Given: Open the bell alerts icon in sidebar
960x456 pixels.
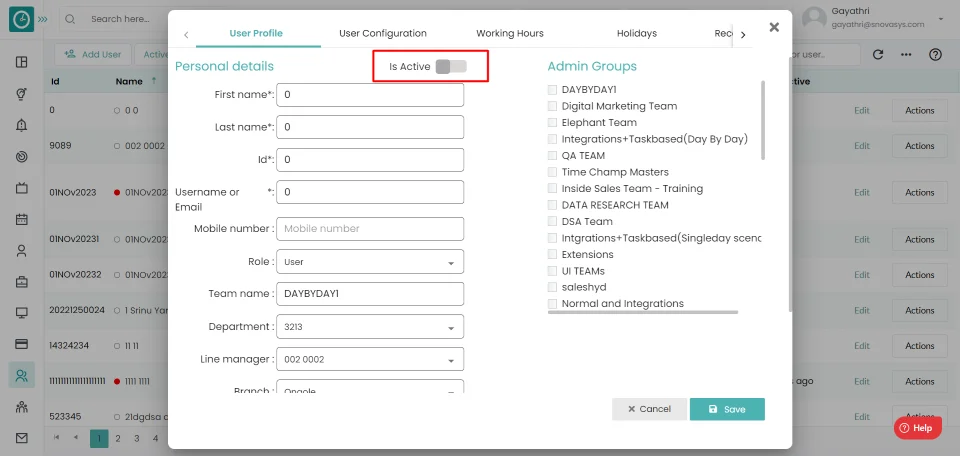Looking at the screenshot, I should (21, 125).
